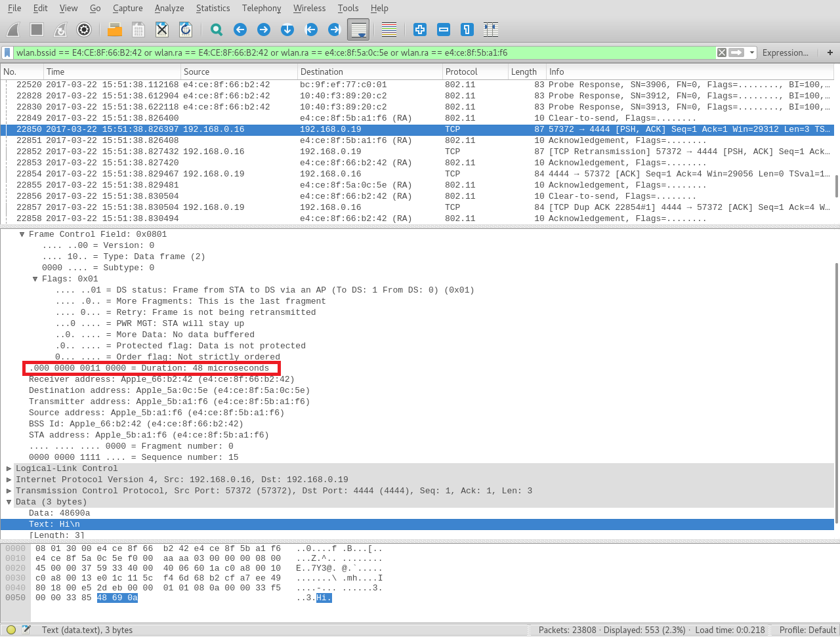Expand Transmission Control Protocol section

pos(9,491)
